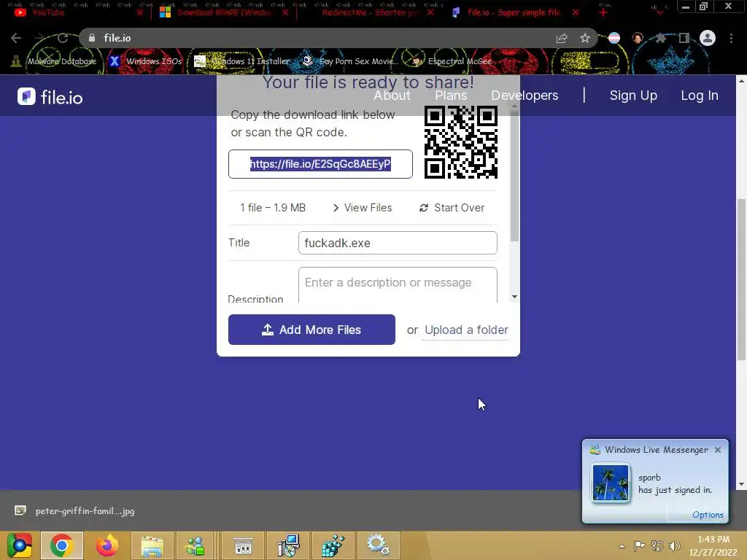
Task: Open Espectral McGee bookmark
Action: coord(452,61)
